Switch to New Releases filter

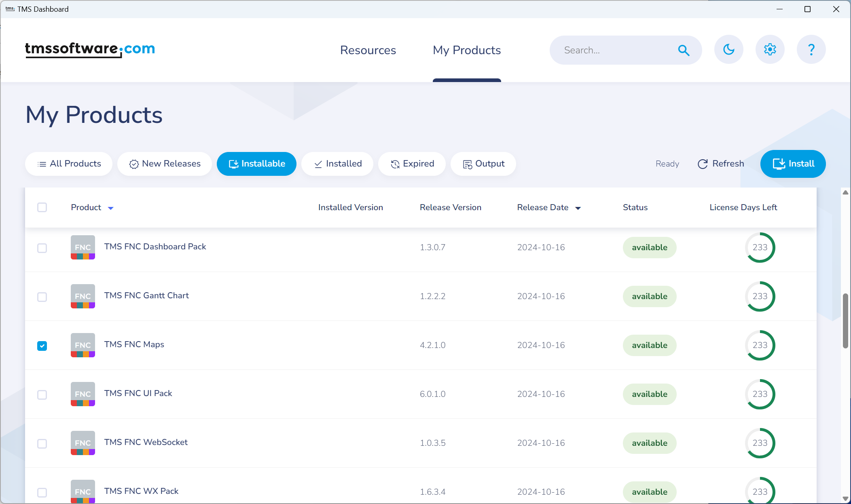tap(165, 164)
